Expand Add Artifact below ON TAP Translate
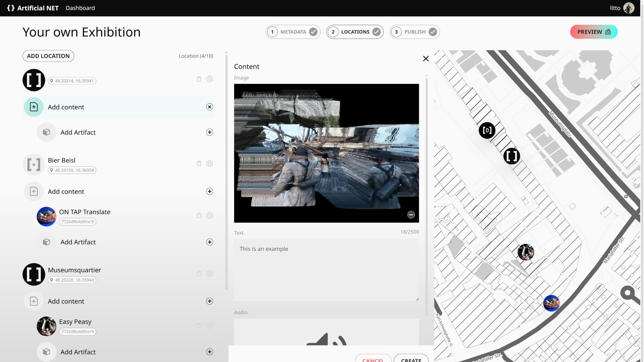This screenshot has height=362, width=644. [x=210, y=242]
